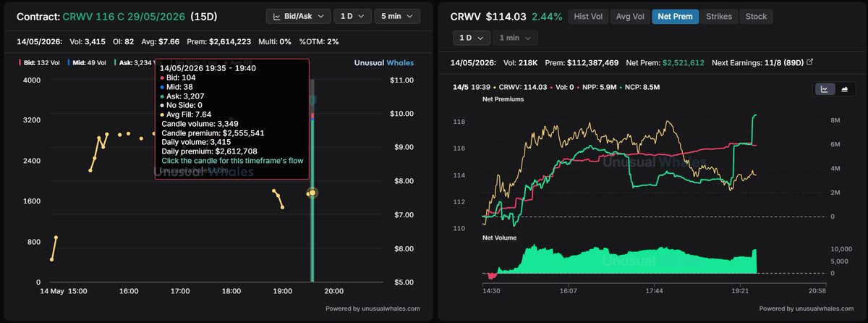Screen dimensions: 868x323
Task: Select the Avg Vol tab
Action: pyautogui.click(x=629, y=16)
